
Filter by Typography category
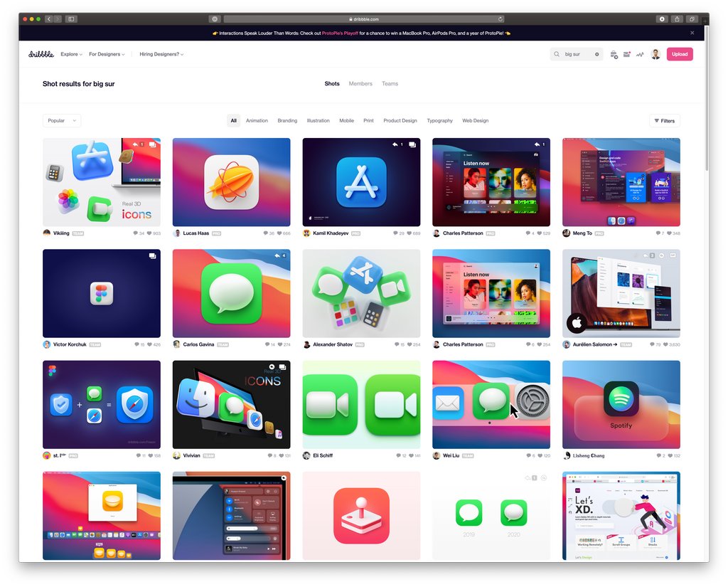point(439,120)
